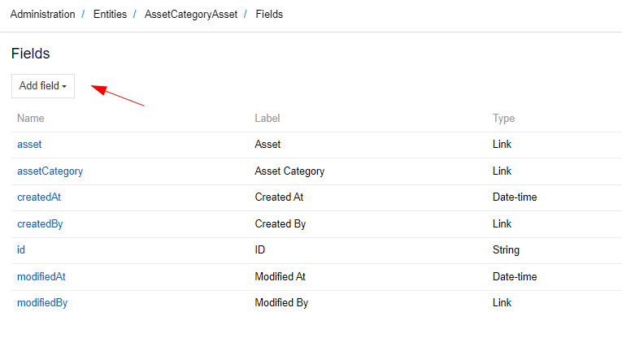Click the Type column header
Viewport: 622px width, 364px height.
(503, 118)
